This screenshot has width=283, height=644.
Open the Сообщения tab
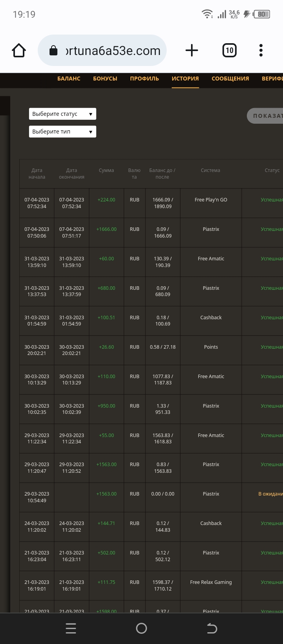(230, 79)
